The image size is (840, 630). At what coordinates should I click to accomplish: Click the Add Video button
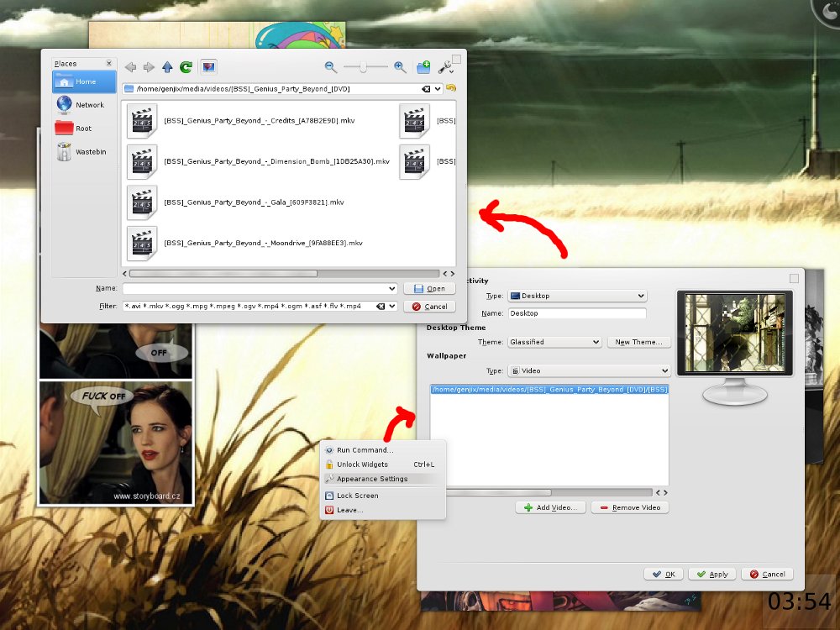(550, 507)
